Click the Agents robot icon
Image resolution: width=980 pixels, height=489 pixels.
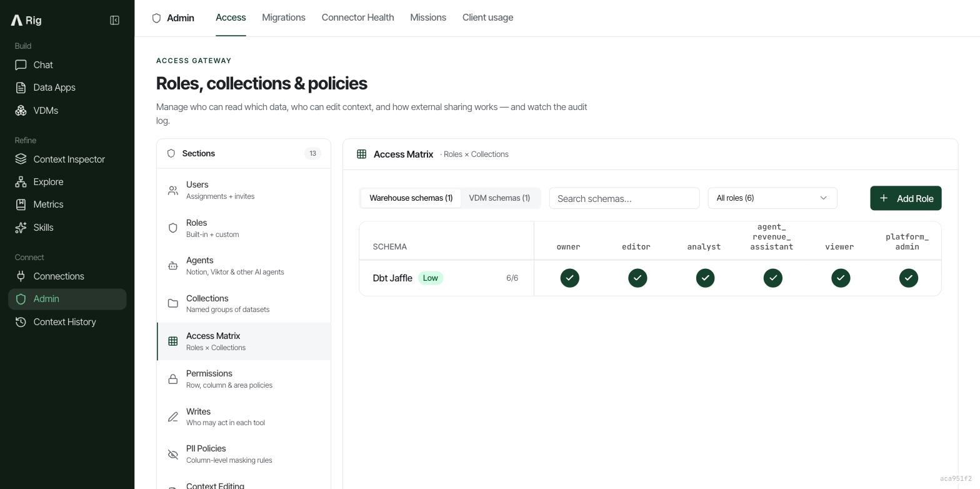173,266
